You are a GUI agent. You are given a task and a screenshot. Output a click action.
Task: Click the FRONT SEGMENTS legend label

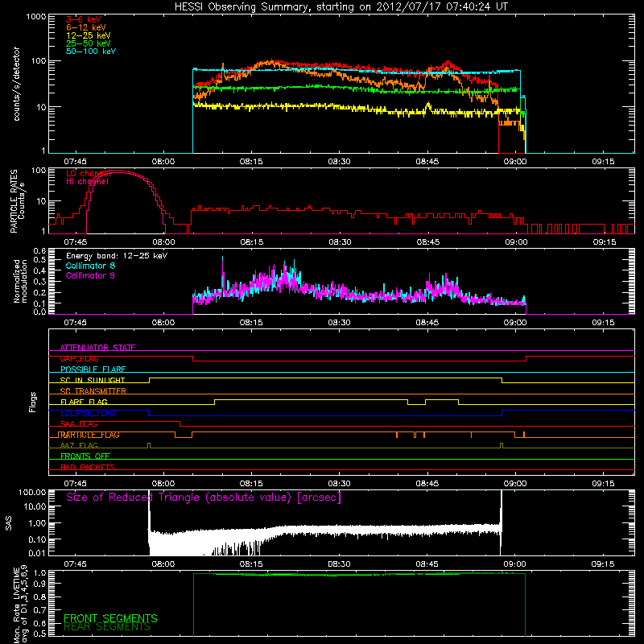click(110, 618)
